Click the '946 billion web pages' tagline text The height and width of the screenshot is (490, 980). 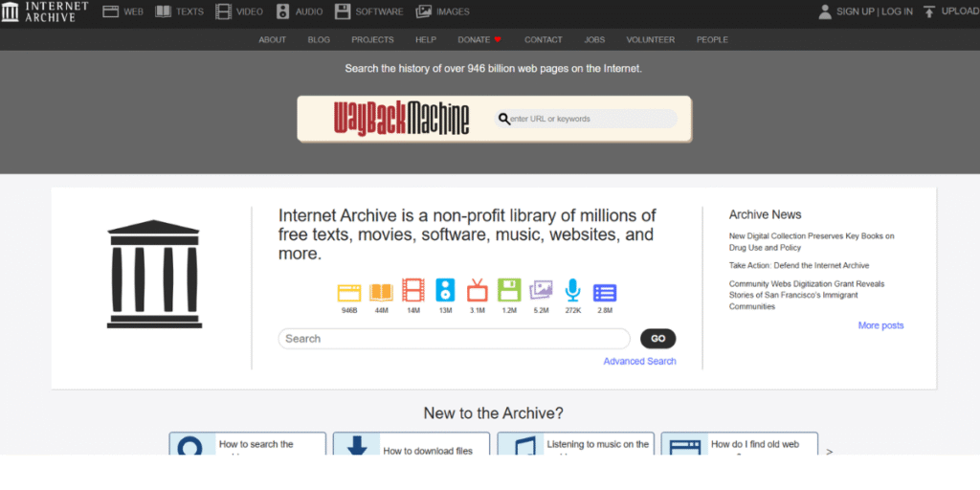[493, 68]
